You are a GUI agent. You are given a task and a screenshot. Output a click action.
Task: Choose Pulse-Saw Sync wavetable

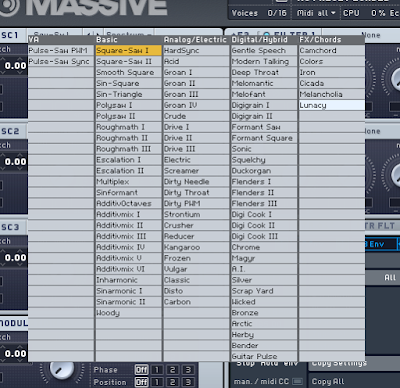pos(61,61)
